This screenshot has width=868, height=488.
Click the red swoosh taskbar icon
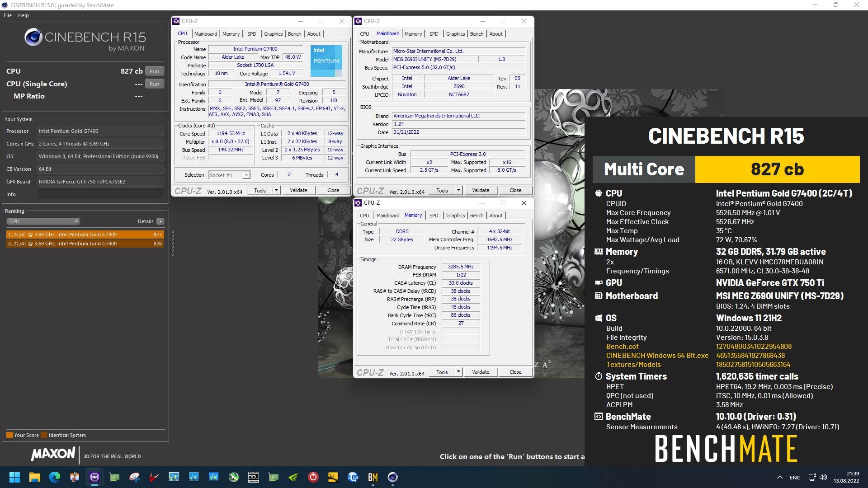point(154,477)
